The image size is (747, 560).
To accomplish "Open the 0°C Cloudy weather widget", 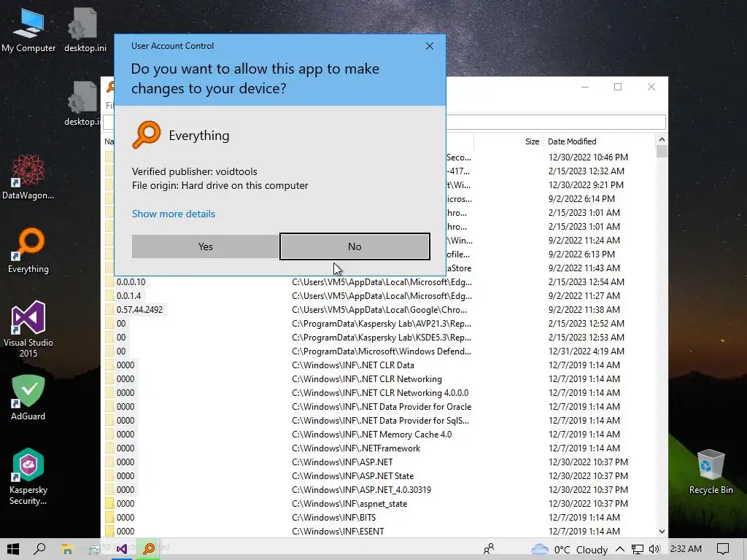I will click(x=569, y=549).
